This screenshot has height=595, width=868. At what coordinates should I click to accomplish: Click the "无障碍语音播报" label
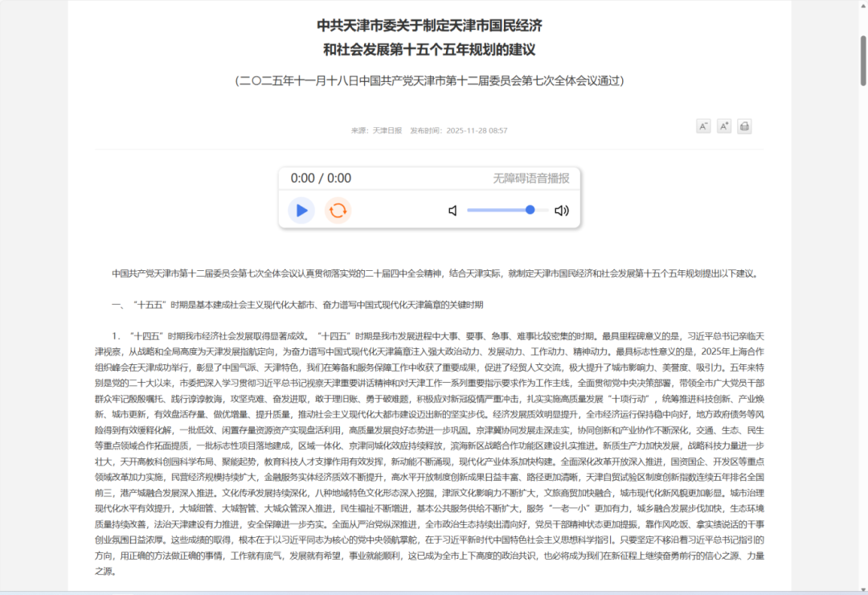pos(529,178)
